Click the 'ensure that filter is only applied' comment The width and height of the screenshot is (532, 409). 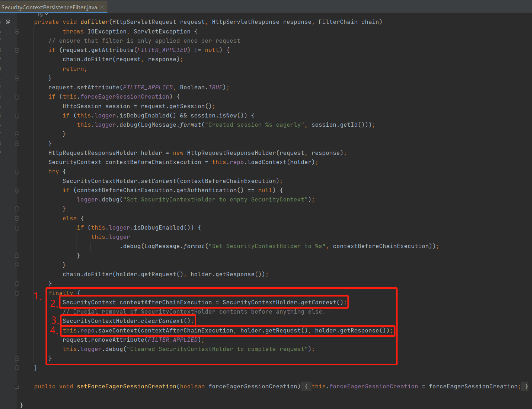(x=144, y=41)
